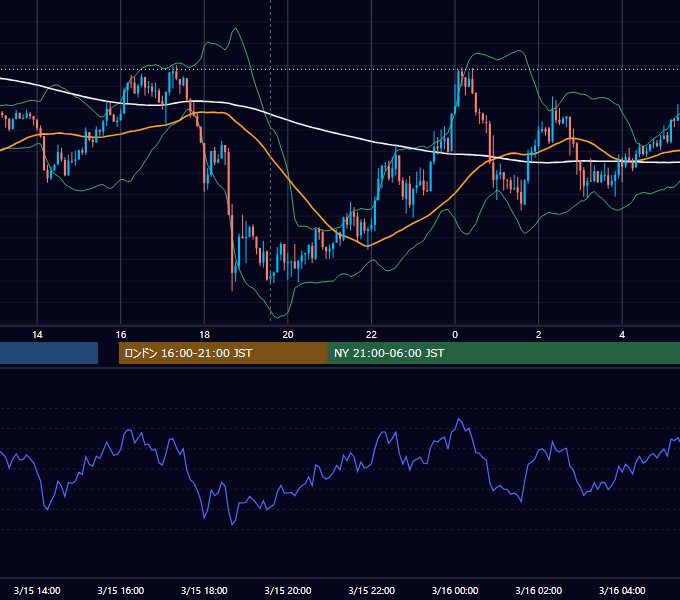Click the 0 label on the price chart time axis
The image size is (680, 600).
(455, 335)
